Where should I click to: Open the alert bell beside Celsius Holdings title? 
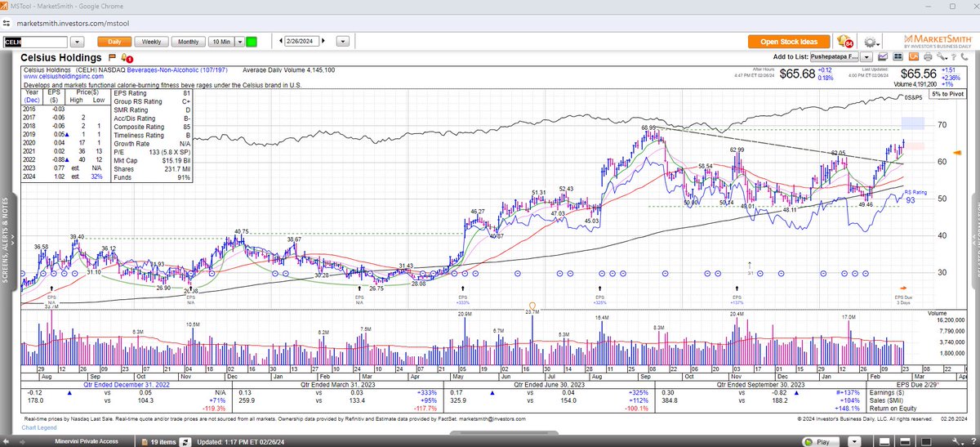125,58
